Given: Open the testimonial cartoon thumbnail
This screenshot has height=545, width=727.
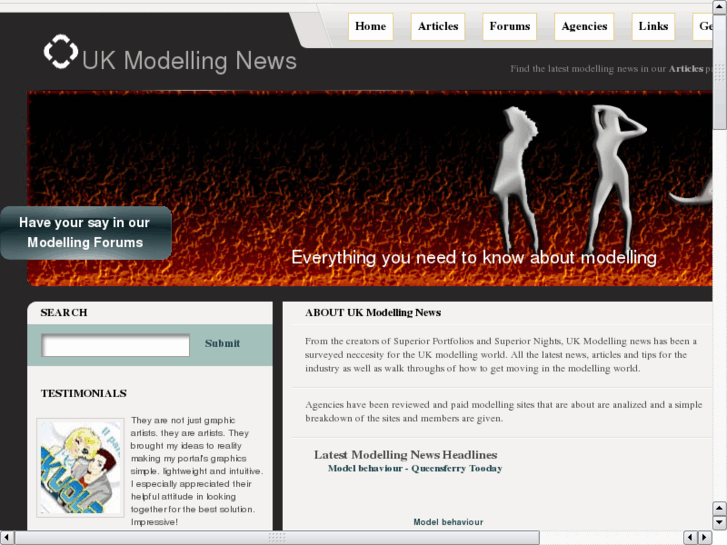Looking at the screenshot, I should (x=80, y=468).
